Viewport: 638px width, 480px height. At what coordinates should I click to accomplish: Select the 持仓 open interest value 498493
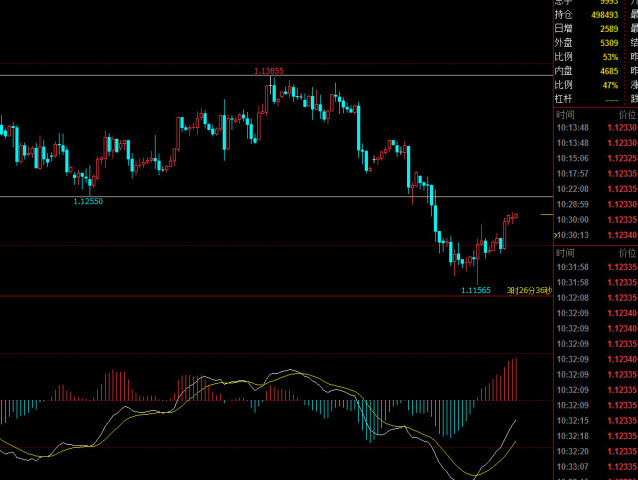pos(604,15)
